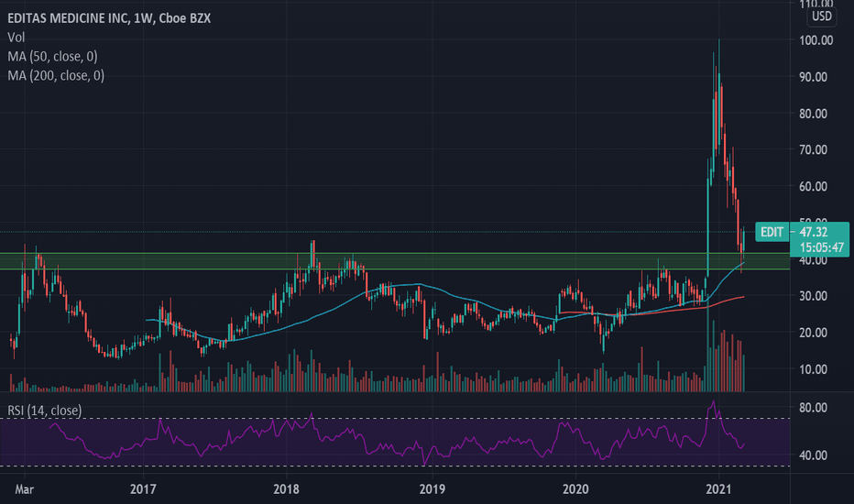Click the Mar date axis label

(24, 489)
